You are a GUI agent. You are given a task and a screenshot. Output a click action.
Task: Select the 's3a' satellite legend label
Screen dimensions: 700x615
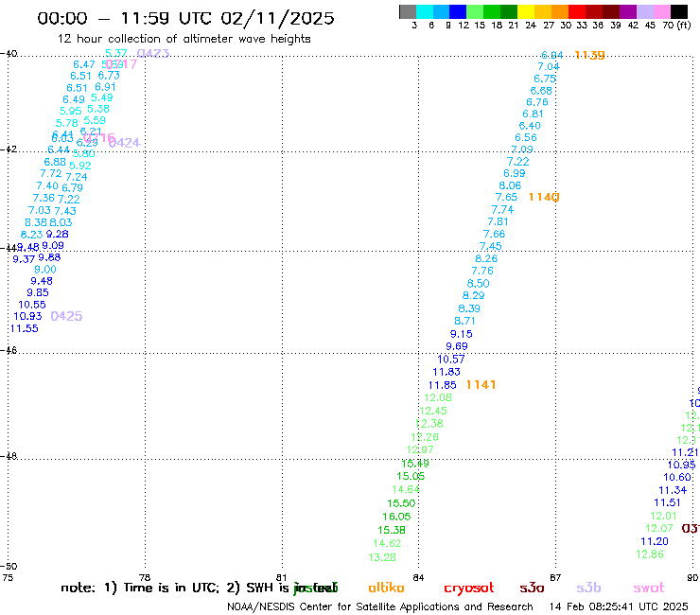point(532,589)
